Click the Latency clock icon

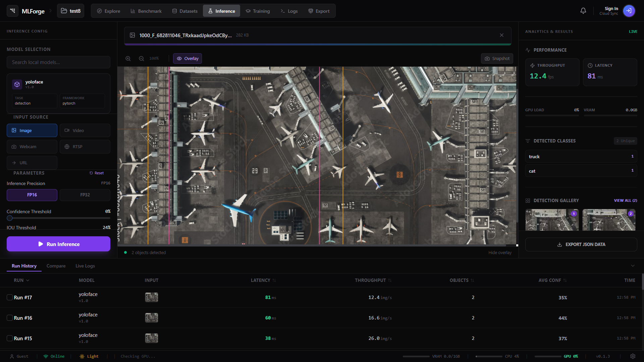click(x=590, y=65)
